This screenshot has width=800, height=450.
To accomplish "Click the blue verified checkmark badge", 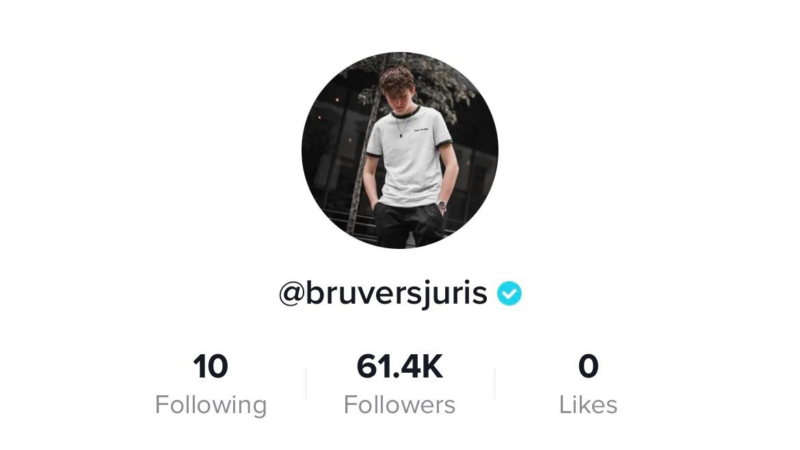I will (x=509, y=293).
